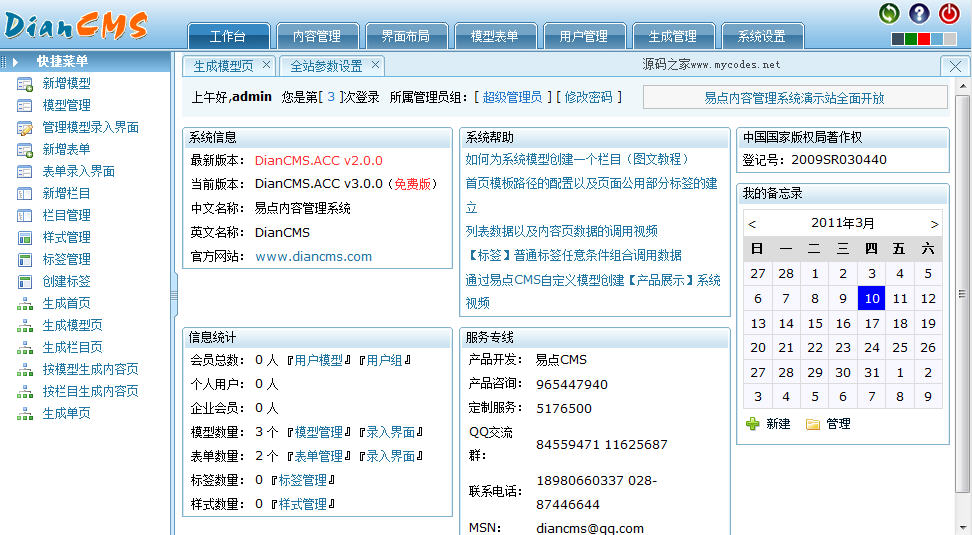Screen dimensions: 972x535
Task: Click the 样式管理 link in 信息统计
Action: (303, 505)
